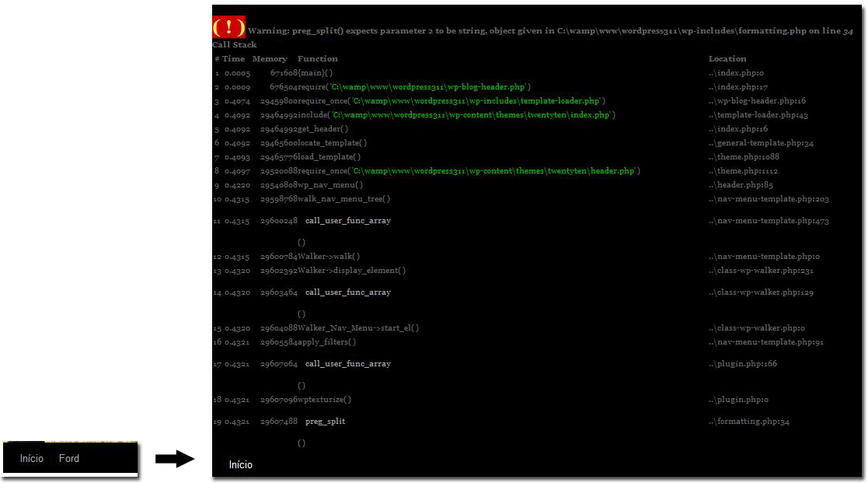
Task: Click memory value 29600248
Action: 279,220
